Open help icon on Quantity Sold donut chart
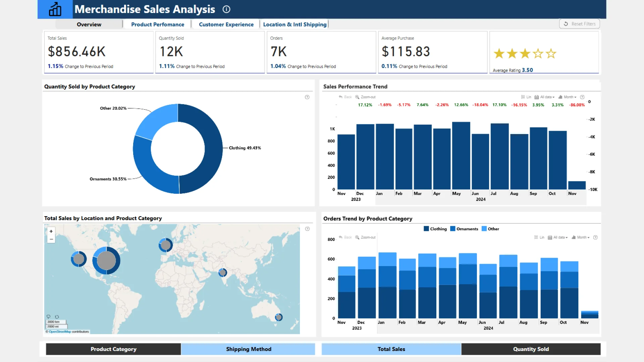This screenshot has height=362, width=644. pyautogui.click(x=307, y=97)
